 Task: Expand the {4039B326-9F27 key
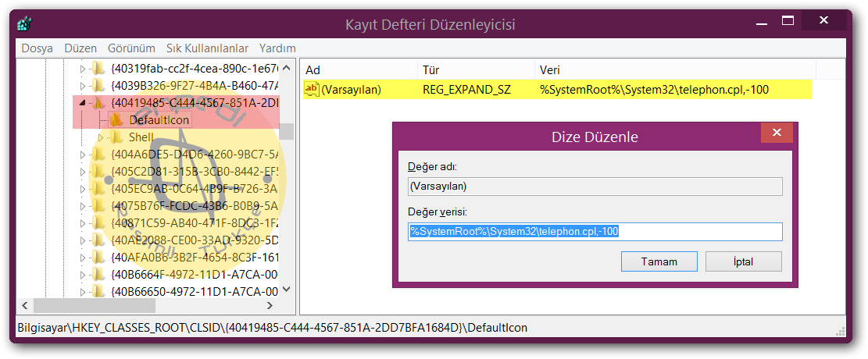click(x=83, y=87)
